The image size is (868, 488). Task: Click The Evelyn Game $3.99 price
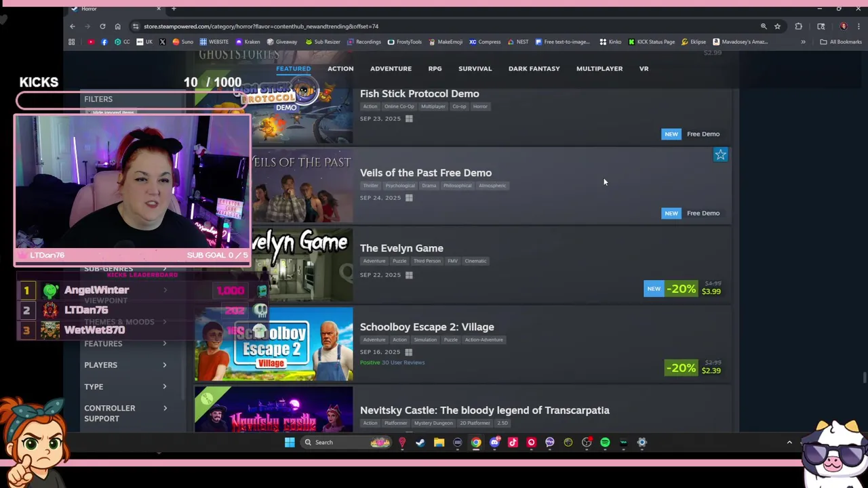click(x=711, y=291)
